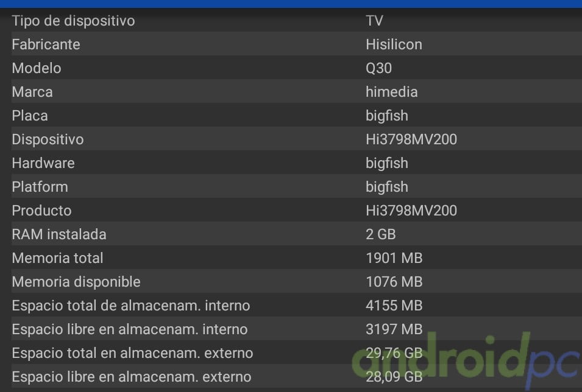This screenshot has height=392, width=582.
Task: Select the TV device type value
Action: click(x=374, y=21)
